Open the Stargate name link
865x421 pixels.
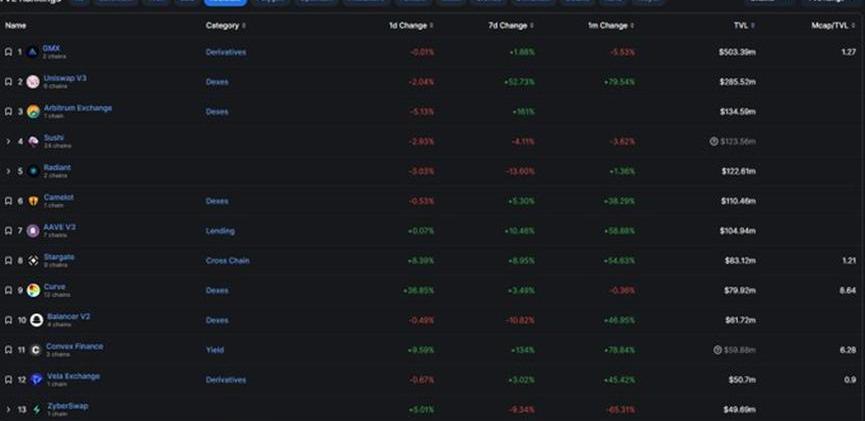(x=59, y=257)
